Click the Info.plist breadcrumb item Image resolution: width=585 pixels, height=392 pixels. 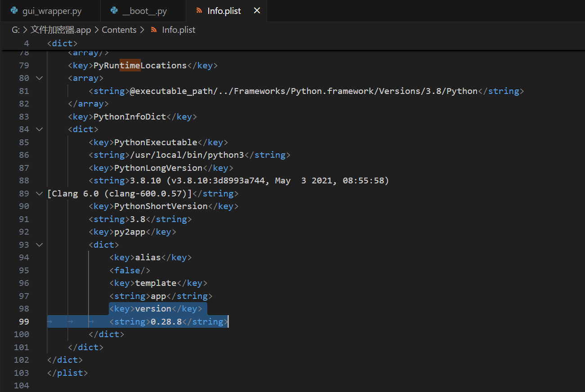pyautogui.click(x=179, y=30)
